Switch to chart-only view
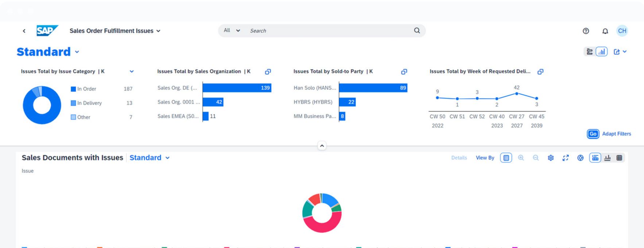 coord(607,158)
